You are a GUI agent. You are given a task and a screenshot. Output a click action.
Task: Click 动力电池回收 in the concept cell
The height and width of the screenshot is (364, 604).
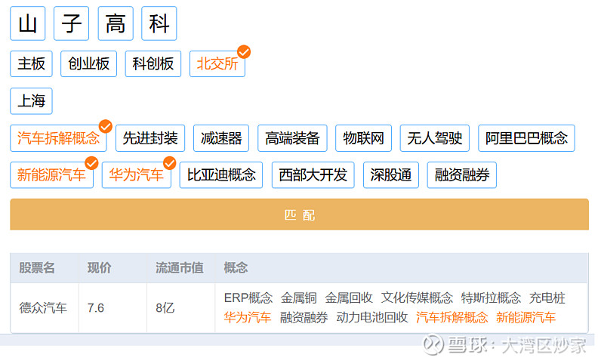coord(372,318)
